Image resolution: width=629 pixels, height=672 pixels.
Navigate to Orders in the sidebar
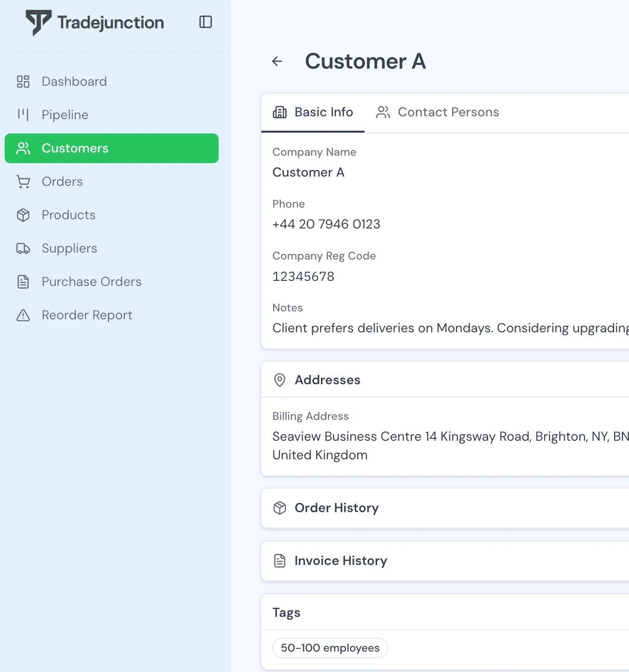tap(112, 182)
